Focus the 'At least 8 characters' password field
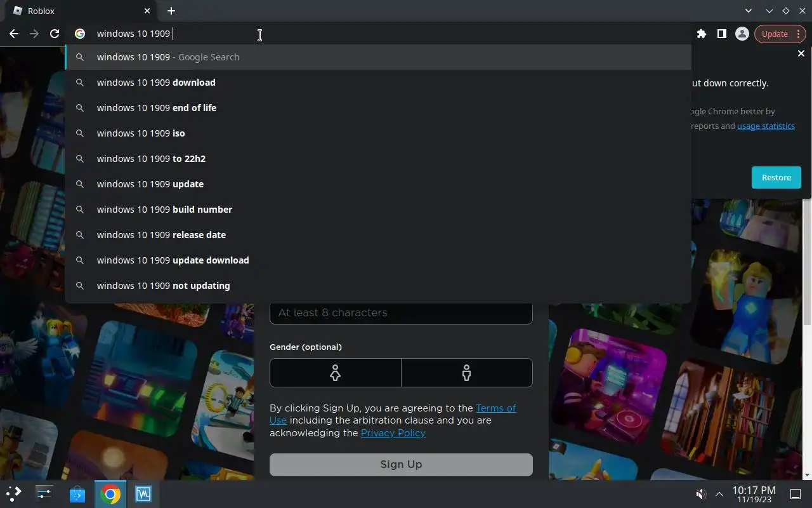Screen dimensions: 812x508 click(401, 312)
